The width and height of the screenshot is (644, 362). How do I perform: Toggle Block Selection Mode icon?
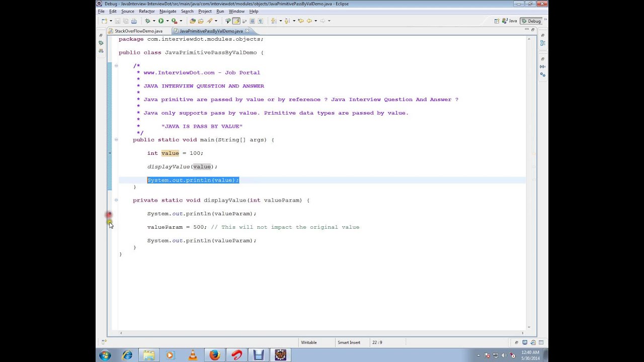[x=252, y=21]
